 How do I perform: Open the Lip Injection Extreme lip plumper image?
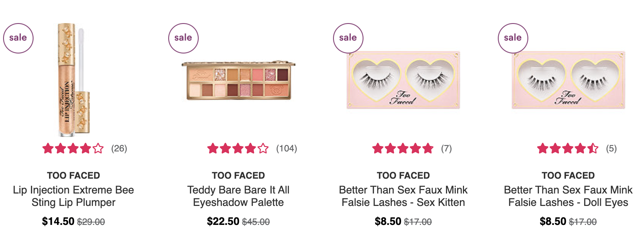click(74, 80)
